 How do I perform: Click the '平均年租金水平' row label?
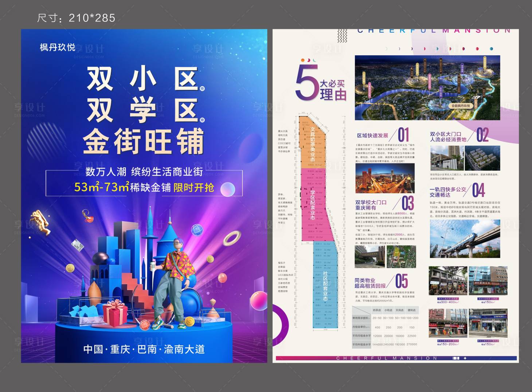pyautogui.click(x=361, y=344)
